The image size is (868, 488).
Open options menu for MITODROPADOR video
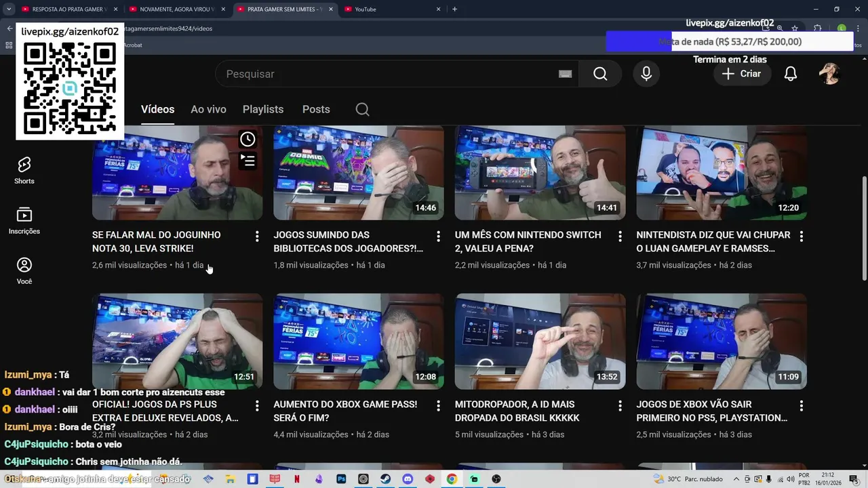point(620,405)
